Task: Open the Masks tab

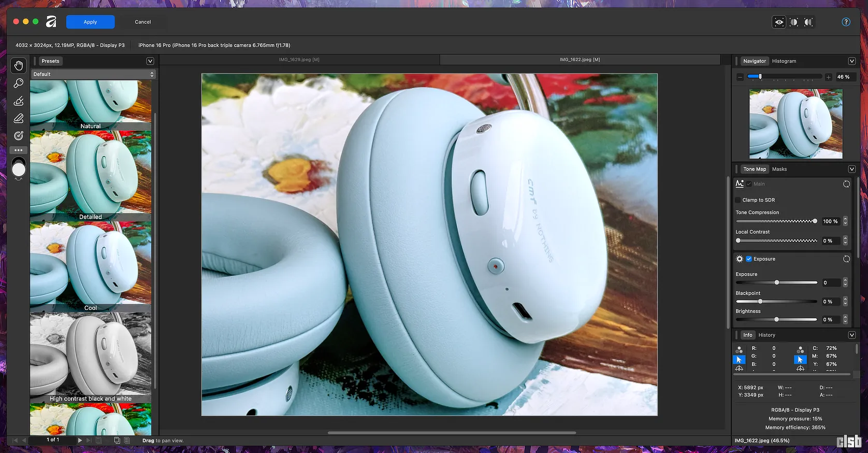Action: point(779,169)
